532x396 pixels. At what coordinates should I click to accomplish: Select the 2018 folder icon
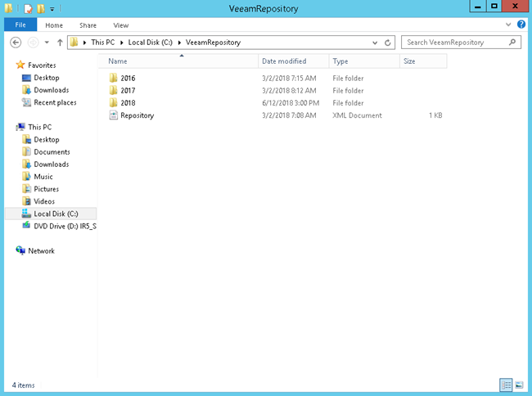tap(113, 103)
